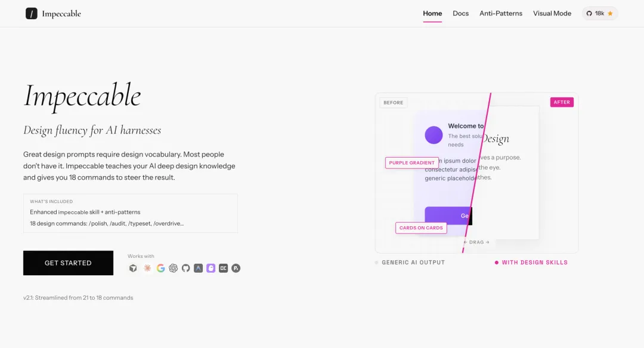Open Visual Mode in navigation

[552, 14]
